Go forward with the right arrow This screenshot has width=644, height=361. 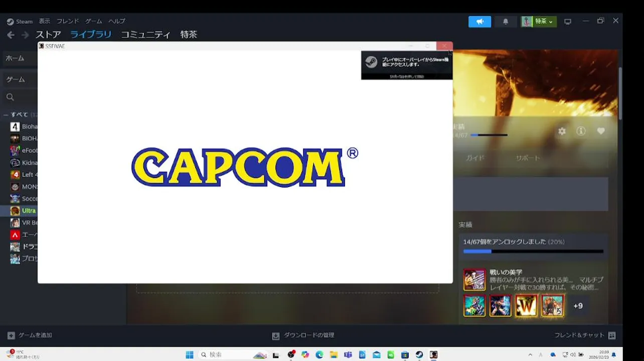[x=25, y=35]
